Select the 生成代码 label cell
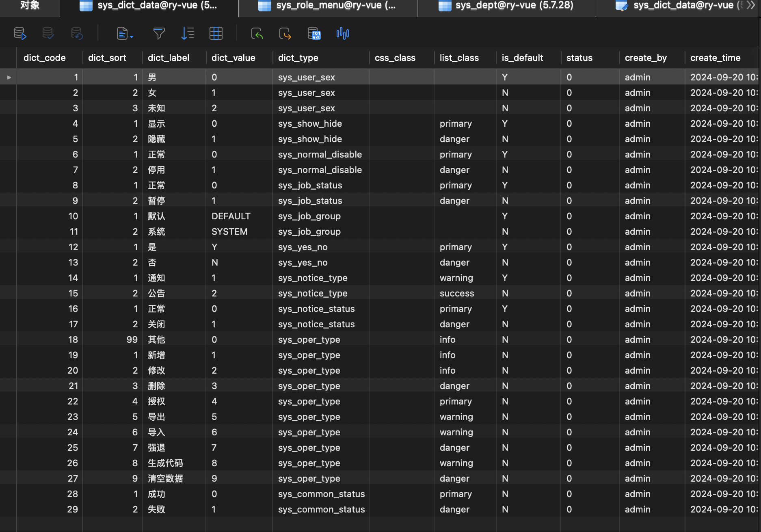Screen dimensions: 761x532 (x=174, y=463)
